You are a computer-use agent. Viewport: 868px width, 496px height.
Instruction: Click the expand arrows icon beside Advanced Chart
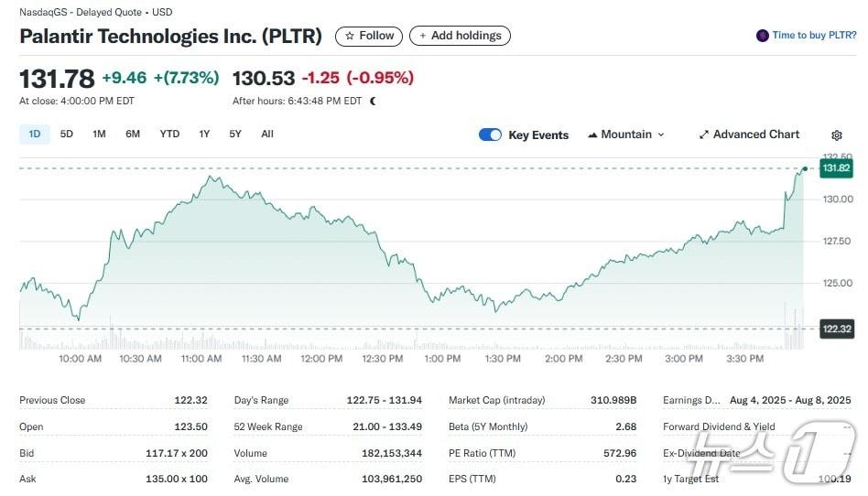(x=704, y=135)
